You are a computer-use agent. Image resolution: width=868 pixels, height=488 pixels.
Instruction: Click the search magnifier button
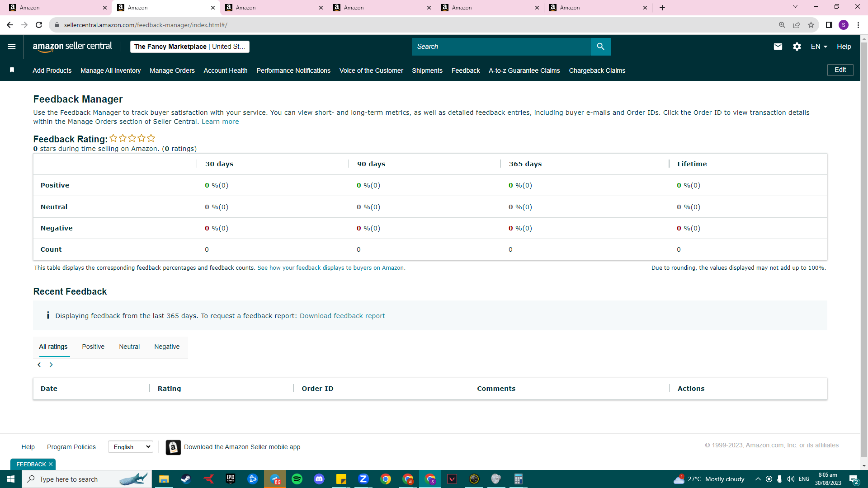click(600, 47)
